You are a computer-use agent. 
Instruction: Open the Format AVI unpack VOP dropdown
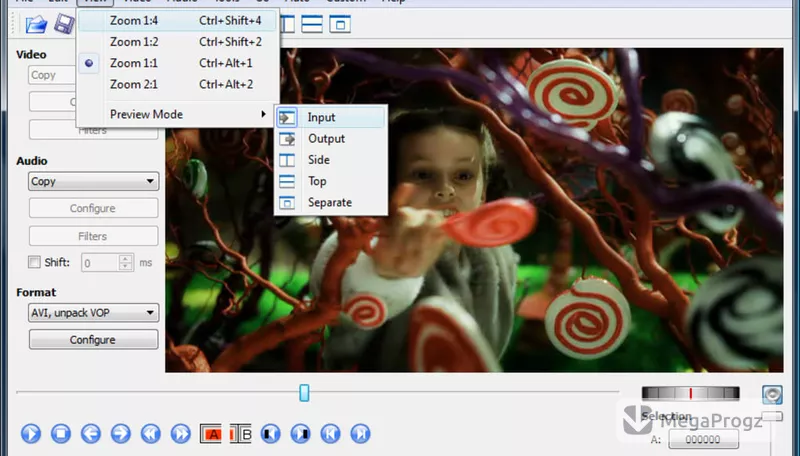(93, 313)
